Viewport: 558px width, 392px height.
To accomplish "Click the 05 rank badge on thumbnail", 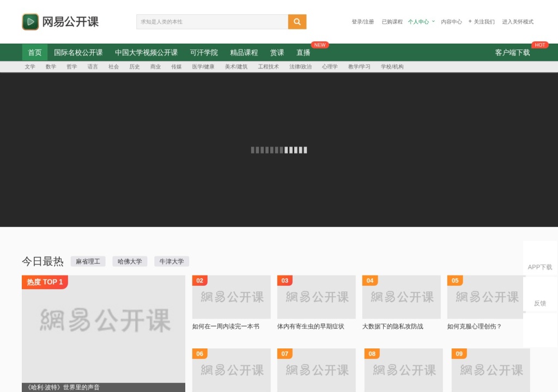I will point(455,280).
